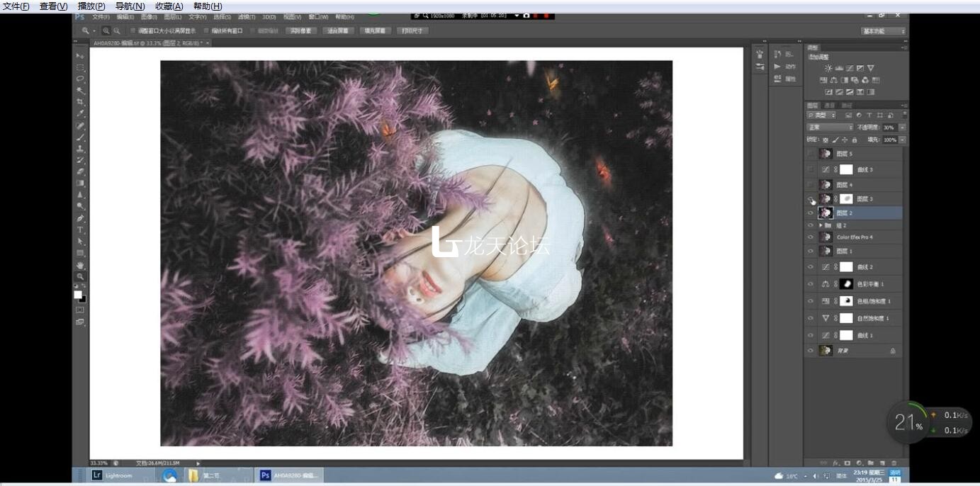Select the Hand tool
The image size is (980, 486).
click(x=80, y=265)
